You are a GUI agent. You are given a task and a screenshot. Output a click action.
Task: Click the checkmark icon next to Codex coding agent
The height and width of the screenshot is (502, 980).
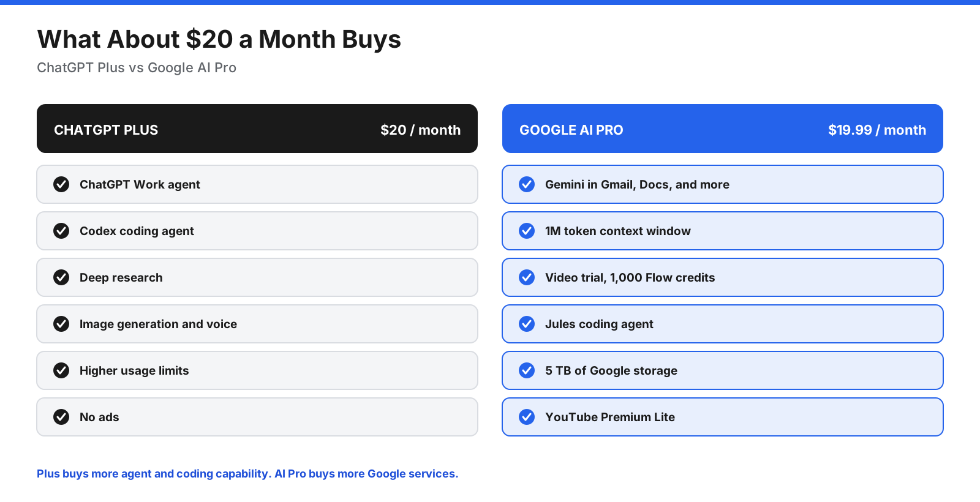[61, 231]
